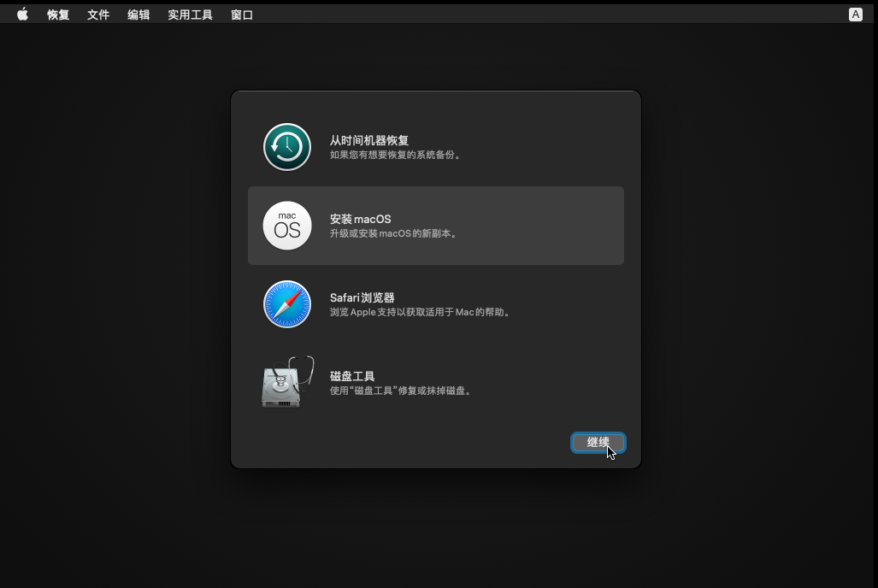
Task: Click description 浏览 Apple 支持以获取适用于 Mac 的帮助。
Action: [x=421, y=312]
